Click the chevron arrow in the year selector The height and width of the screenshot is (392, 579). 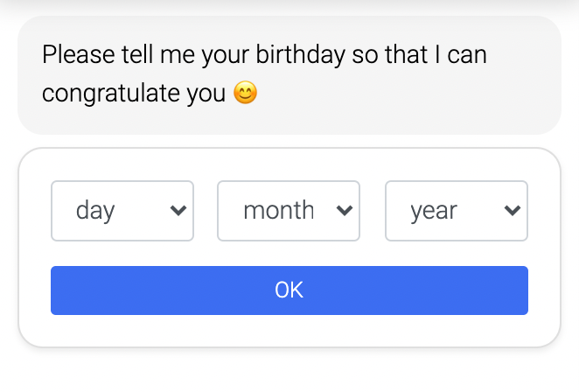coord(513,211)
